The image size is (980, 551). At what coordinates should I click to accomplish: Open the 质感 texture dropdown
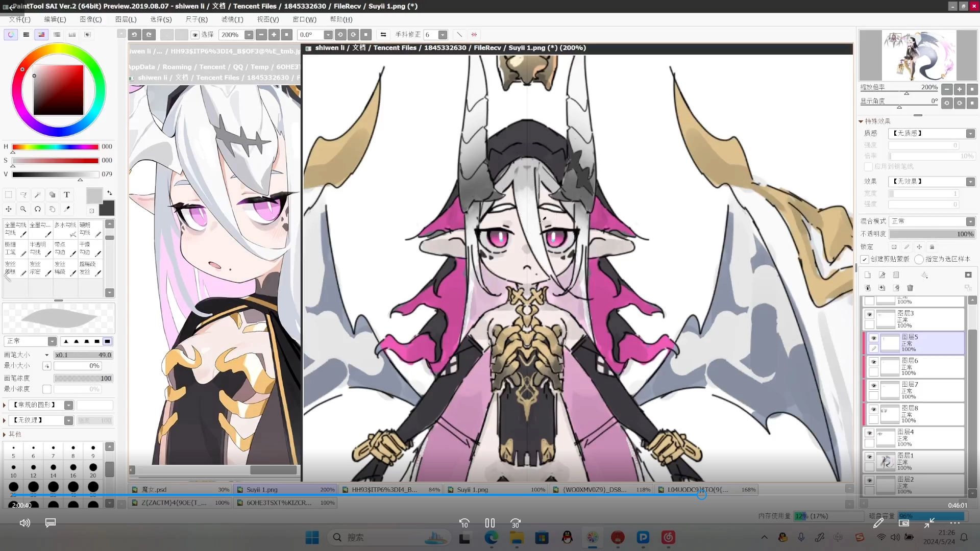pyautogui.click(x=970, y=133)
